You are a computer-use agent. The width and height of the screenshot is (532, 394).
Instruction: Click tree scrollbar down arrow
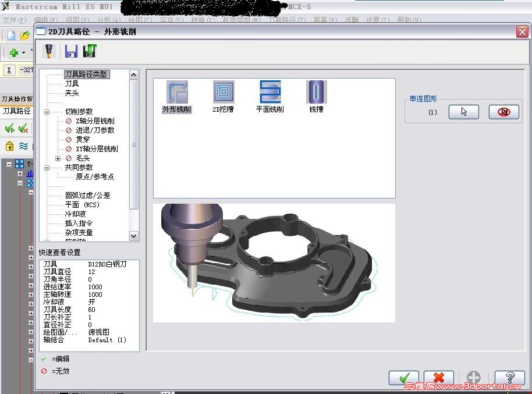coord(134,236)
